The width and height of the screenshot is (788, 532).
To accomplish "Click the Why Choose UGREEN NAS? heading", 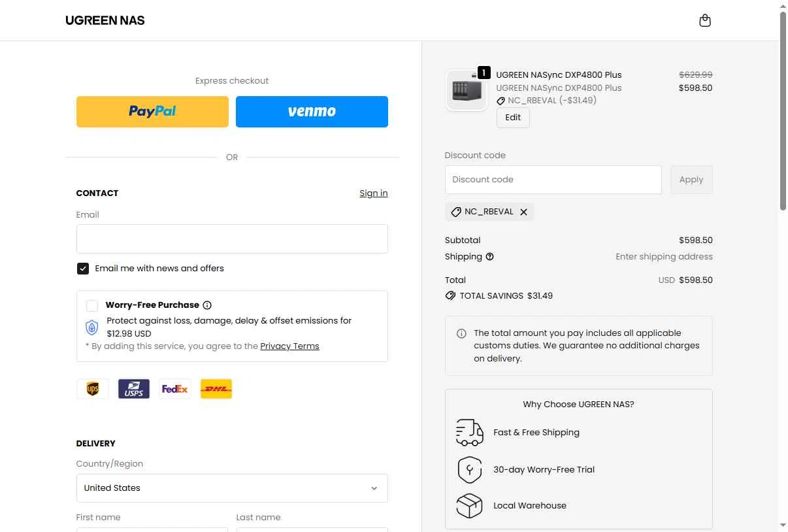I will [x=578, y=405].
